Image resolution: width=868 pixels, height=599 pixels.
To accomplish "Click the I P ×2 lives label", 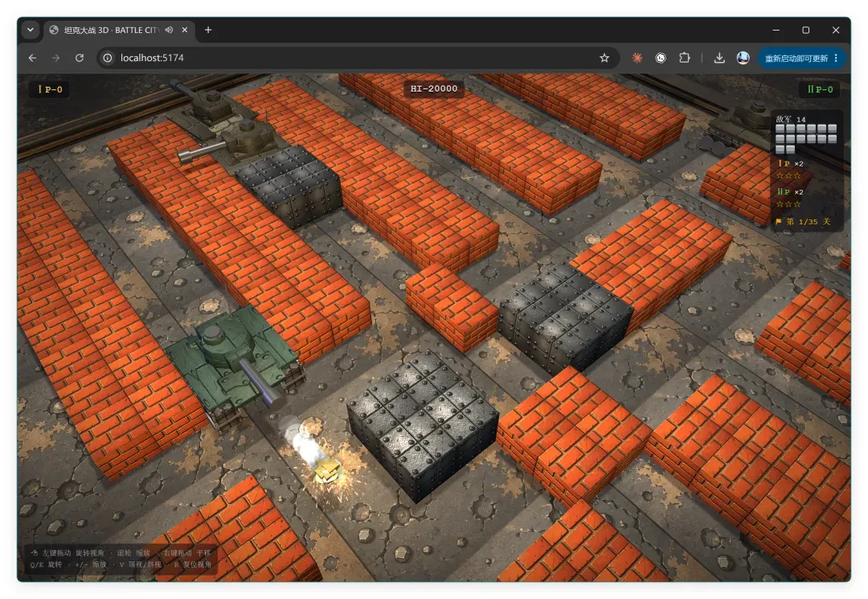I will coord(791,164).
